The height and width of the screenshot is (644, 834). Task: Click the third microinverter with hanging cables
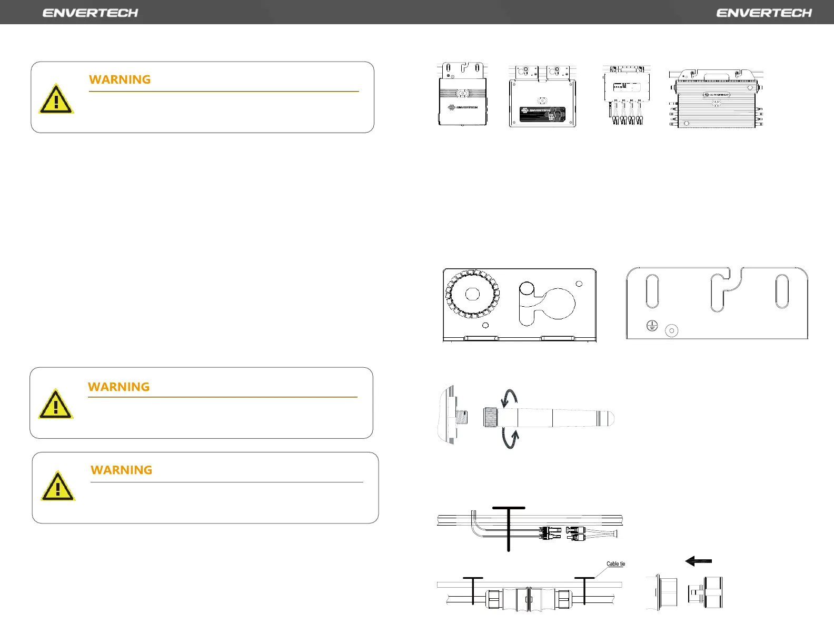[x=627, y=95]
